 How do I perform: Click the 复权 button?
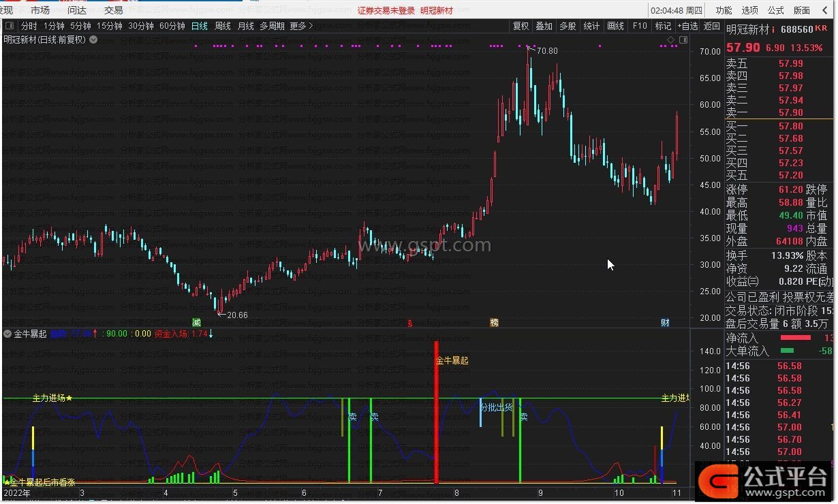tap(521, 26)
